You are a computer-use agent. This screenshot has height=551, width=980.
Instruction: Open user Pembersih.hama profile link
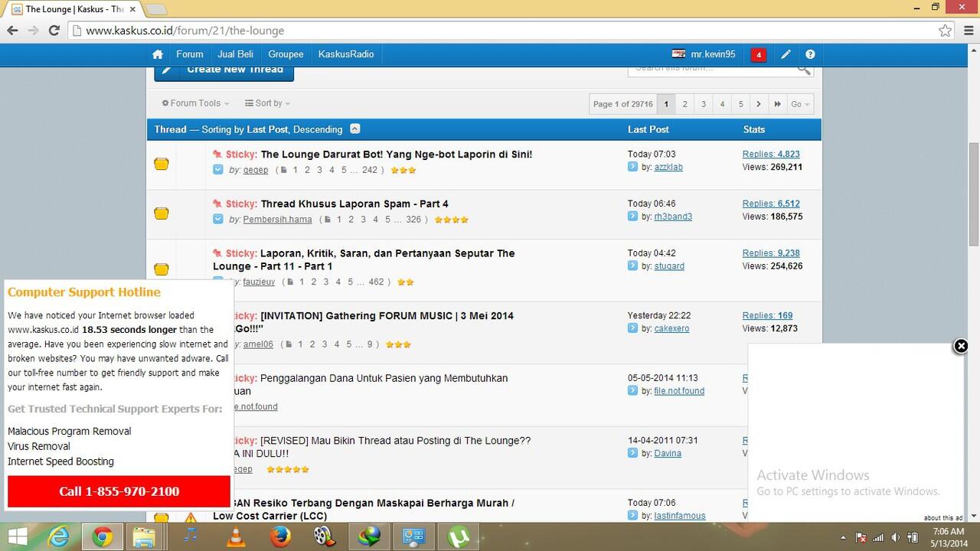point(277,220)
